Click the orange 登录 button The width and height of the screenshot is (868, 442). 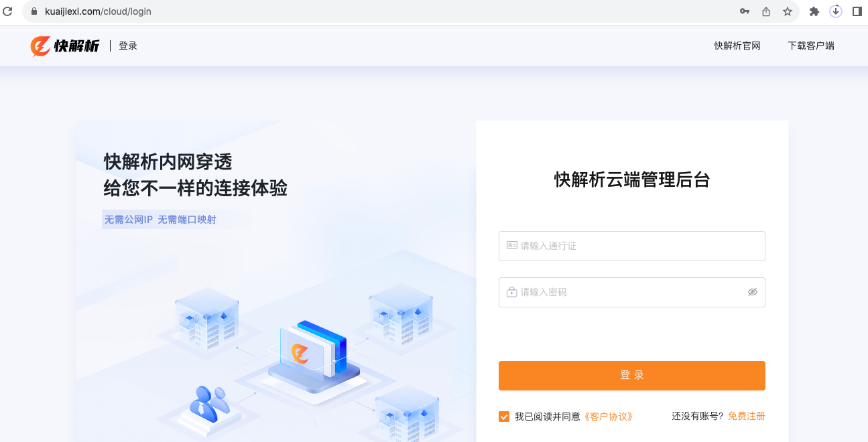click(632, 376)
